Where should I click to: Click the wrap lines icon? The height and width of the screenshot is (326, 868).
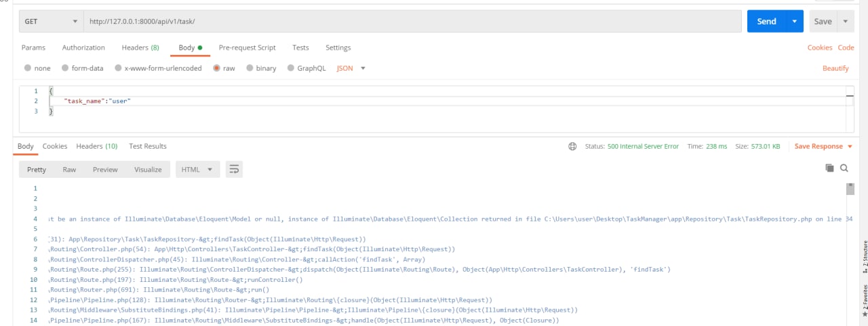point(234,169)
